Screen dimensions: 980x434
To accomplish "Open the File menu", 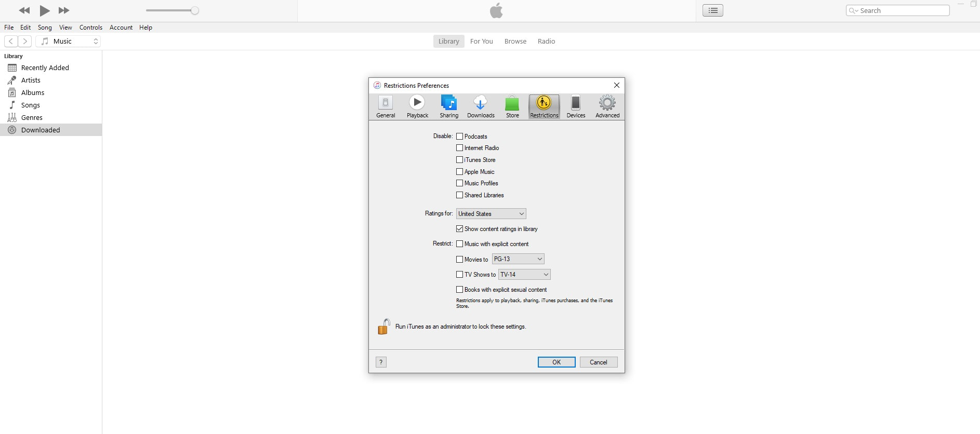I will (9, 28).
